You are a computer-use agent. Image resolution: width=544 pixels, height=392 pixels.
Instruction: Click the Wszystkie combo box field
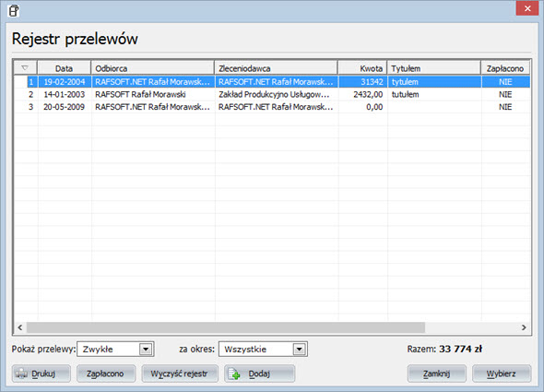pyautogui.click(x=263, y=350)
